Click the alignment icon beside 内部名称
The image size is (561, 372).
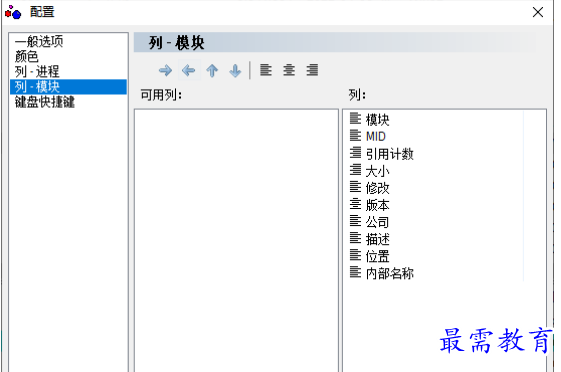[x=355, y=272]
